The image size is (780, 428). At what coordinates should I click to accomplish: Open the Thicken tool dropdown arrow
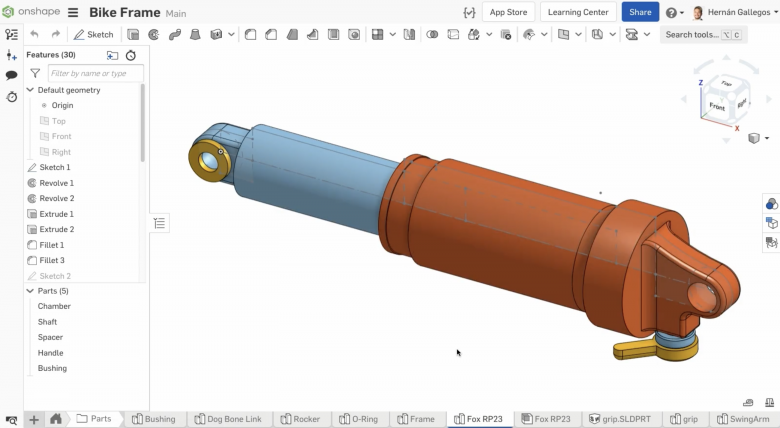pyautogui.click(x=231, y=34)
